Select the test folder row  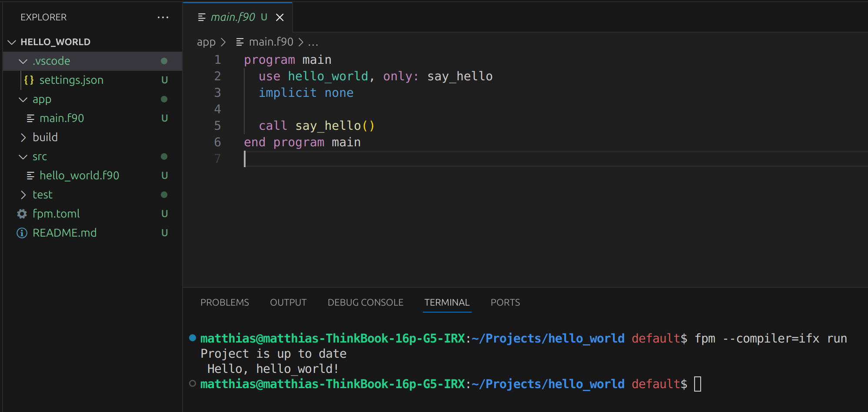coord(93,195)
